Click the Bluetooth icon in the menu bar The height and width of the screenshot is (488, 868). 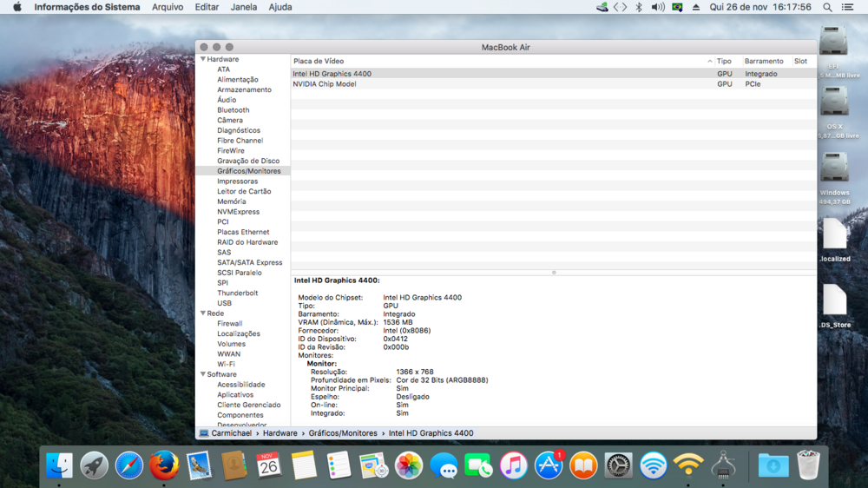point(639,7)
